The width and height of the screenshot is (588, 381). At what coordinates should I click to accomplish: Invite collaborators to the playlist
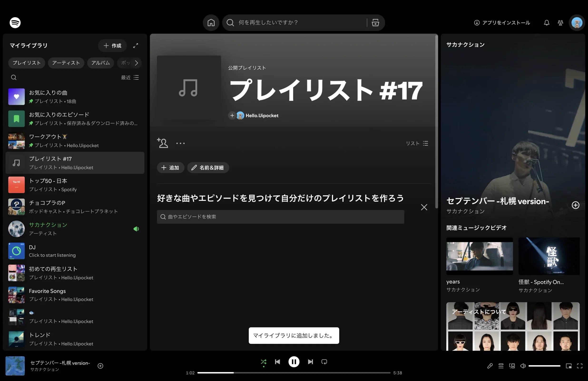[x=162, y=143]
